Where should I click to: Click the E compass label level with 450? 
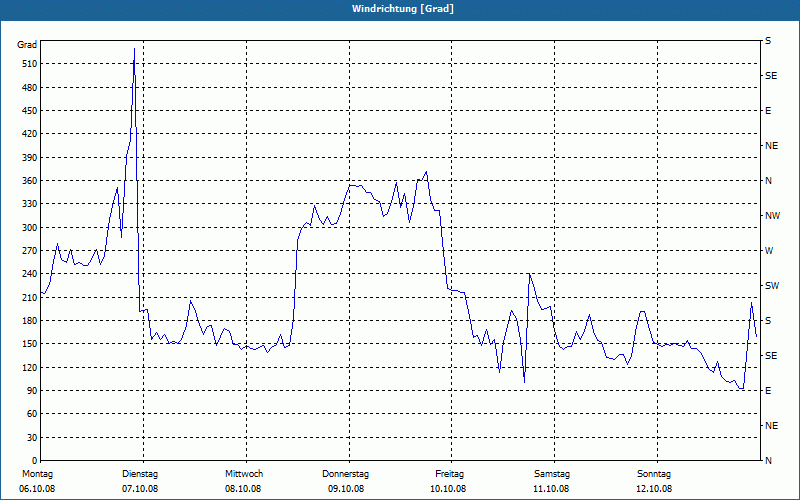pos(768,111)
